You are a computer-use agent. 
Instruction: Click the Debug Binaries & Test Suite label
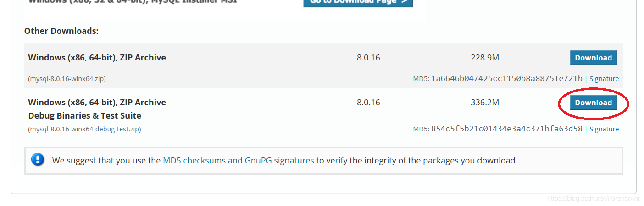click(84, 115)
